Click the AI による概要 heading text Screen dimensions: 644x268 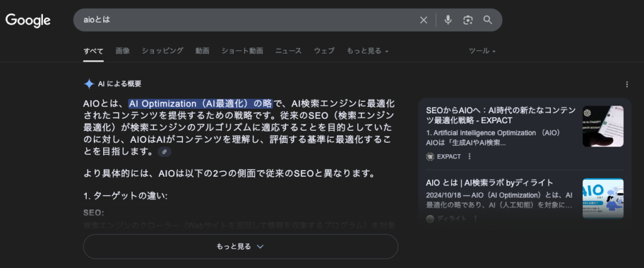[119, 84]
